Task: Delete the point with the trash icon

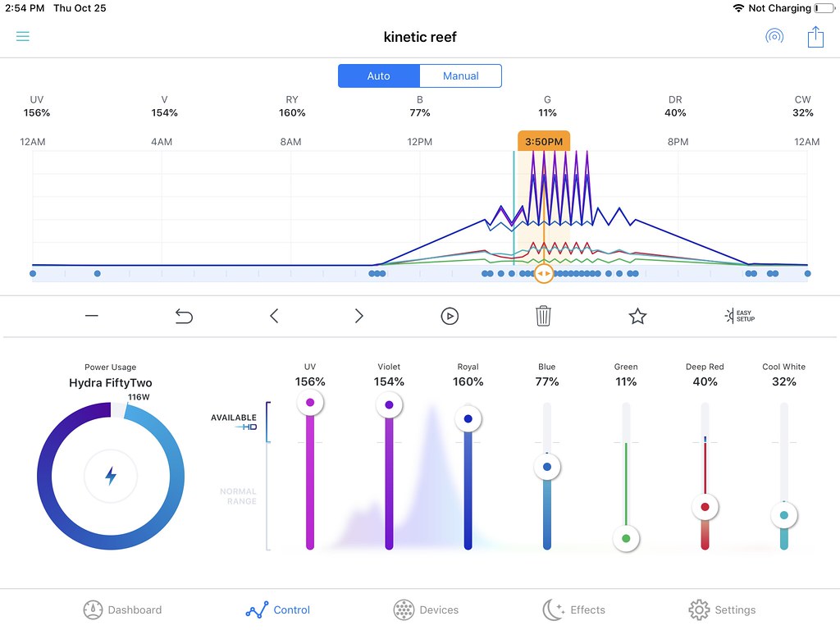Action: point(543,316)
